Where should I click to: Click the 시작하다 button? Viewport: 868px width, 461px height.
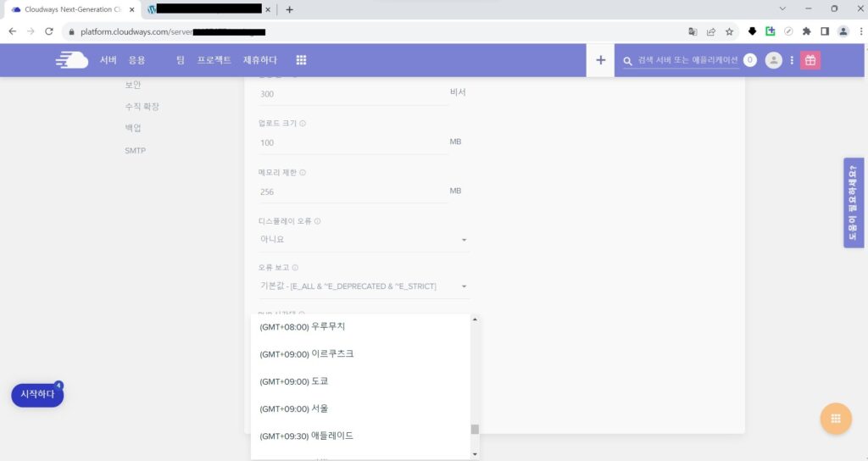pyautogui.click(x=37, y=395)
